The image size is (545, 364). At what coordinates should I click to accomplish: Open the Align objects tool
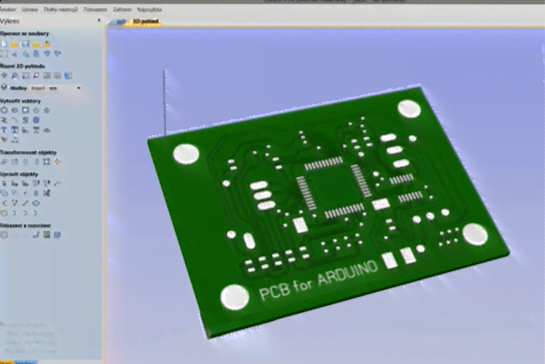[47, 162]
